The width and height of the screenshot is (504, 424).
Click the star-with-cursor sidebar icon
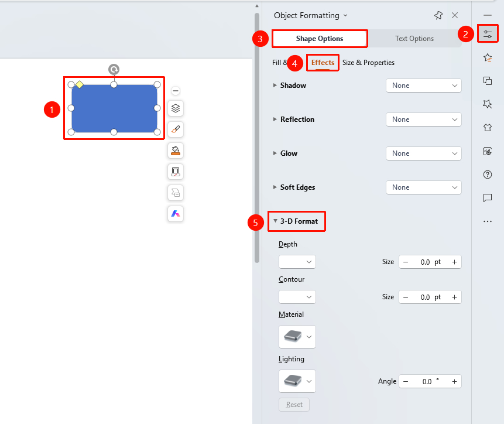[488, 104]
